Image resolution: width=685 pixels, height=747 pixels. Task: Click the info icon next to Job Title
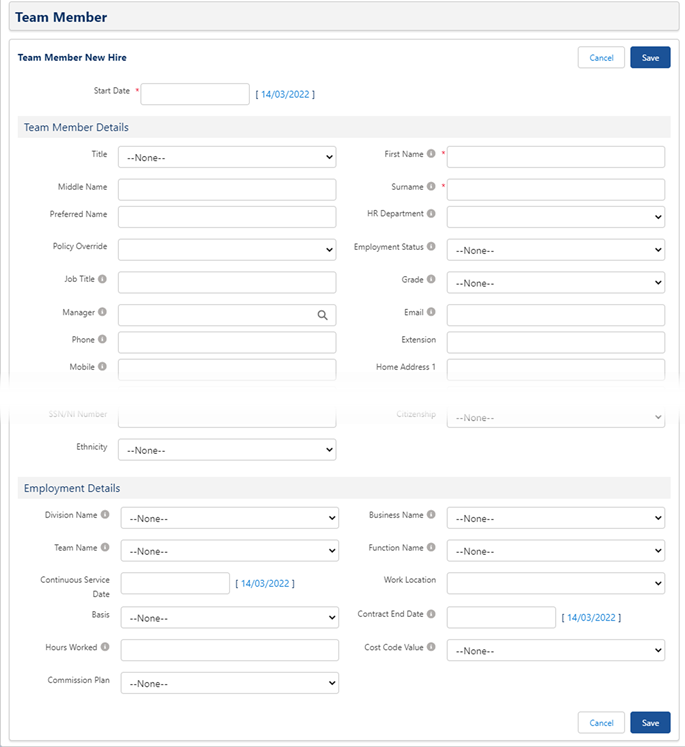[102, 280]
